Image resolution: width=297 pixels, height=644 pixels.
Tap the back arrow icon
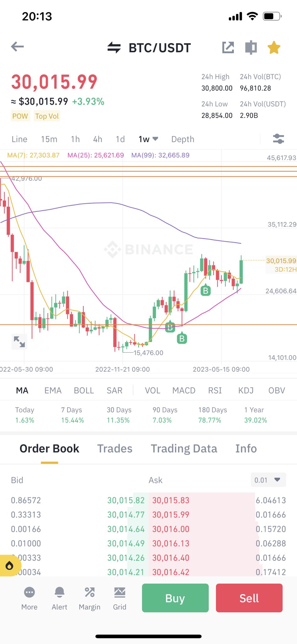(x=17, y=47)
